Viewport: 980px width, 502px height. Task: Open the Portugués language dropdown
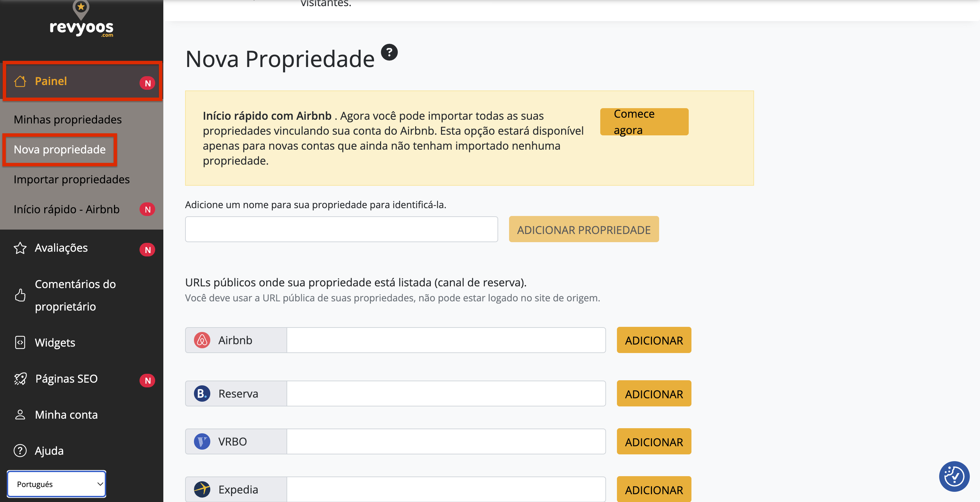(x=56, y=484)
